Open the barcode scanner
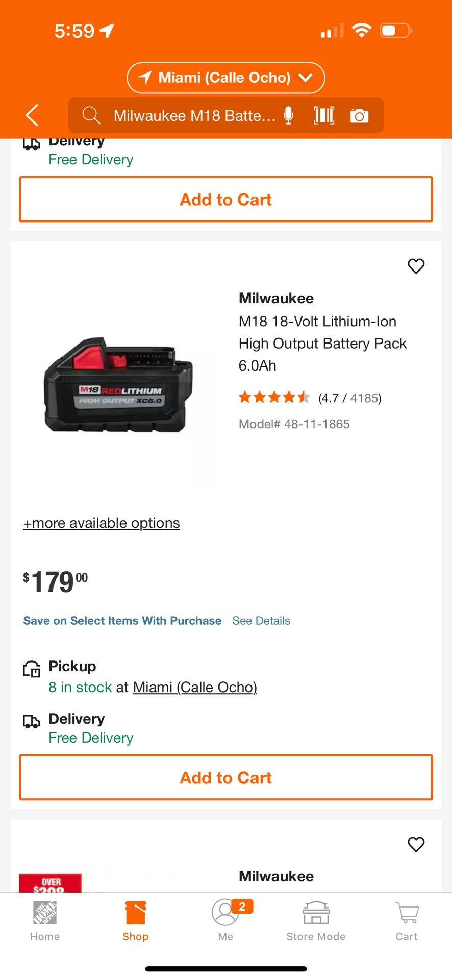Screen dimensions: 452x980 pos(324,116)
